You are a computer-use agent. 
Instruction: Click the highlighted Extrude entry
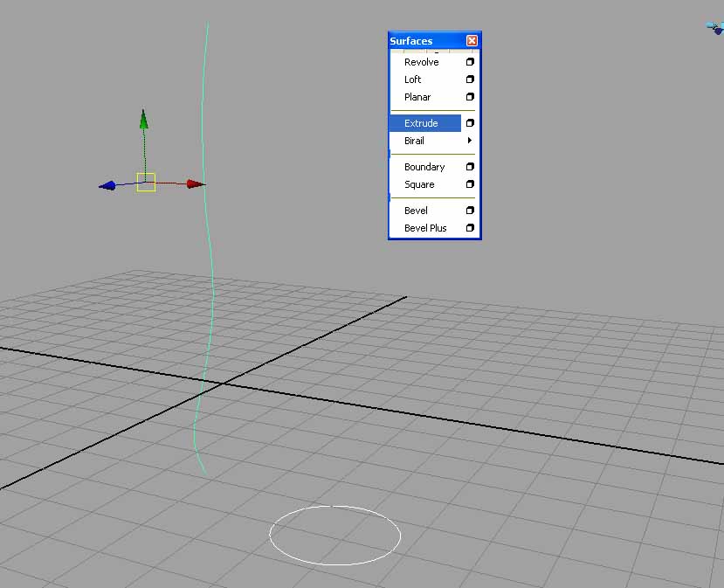click(424, 123)
